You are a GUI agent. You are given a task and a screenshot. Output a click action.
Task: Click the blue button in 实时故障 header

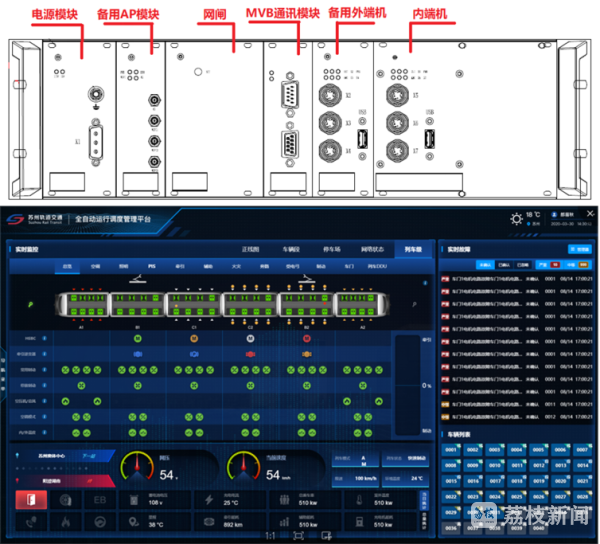point(579,248)
